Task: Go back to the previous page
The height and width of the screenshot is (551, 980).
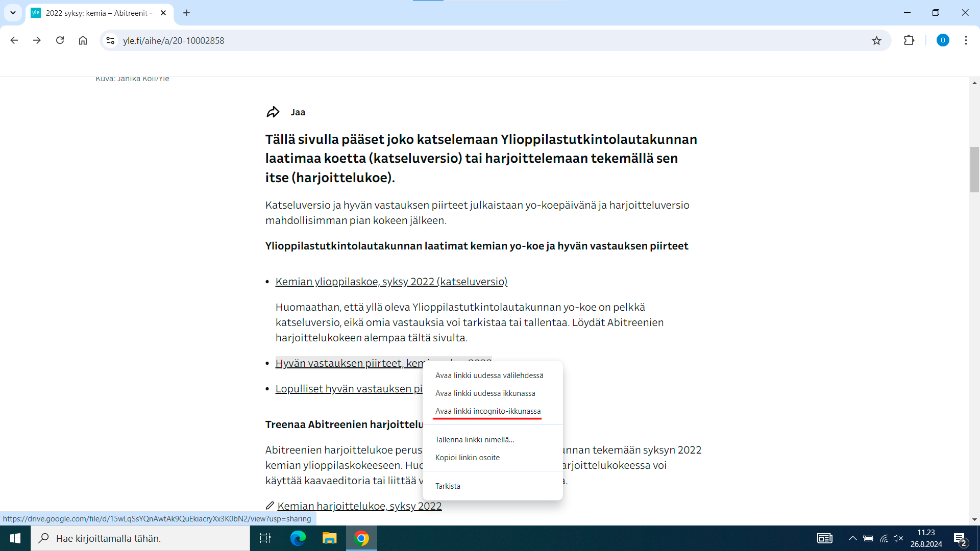Action: click(x=14, y=40)
